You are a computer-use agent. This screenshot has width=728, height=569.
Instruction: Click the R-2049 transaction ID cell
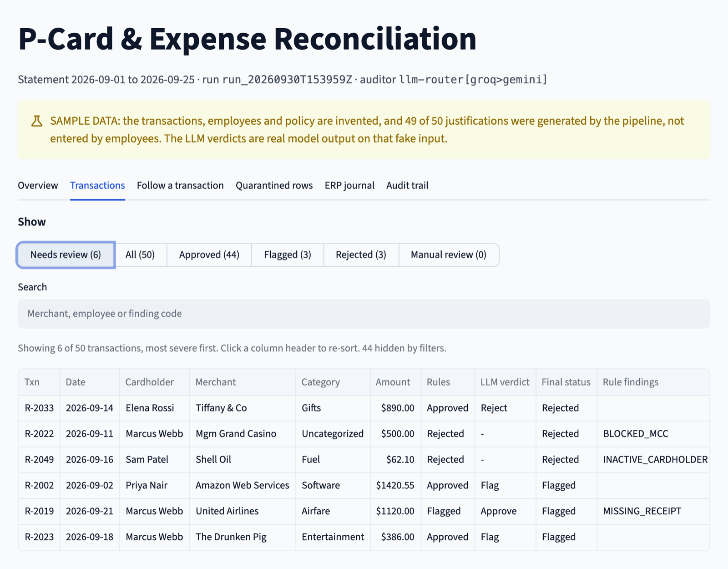39,460
